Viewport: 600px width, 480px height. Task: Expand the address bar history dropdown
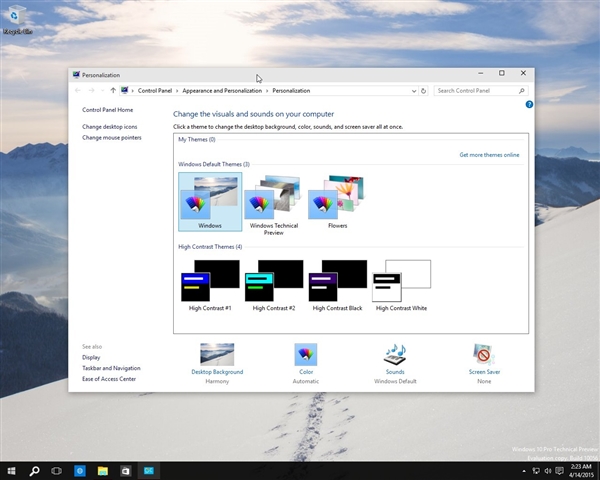pos(414,90)
